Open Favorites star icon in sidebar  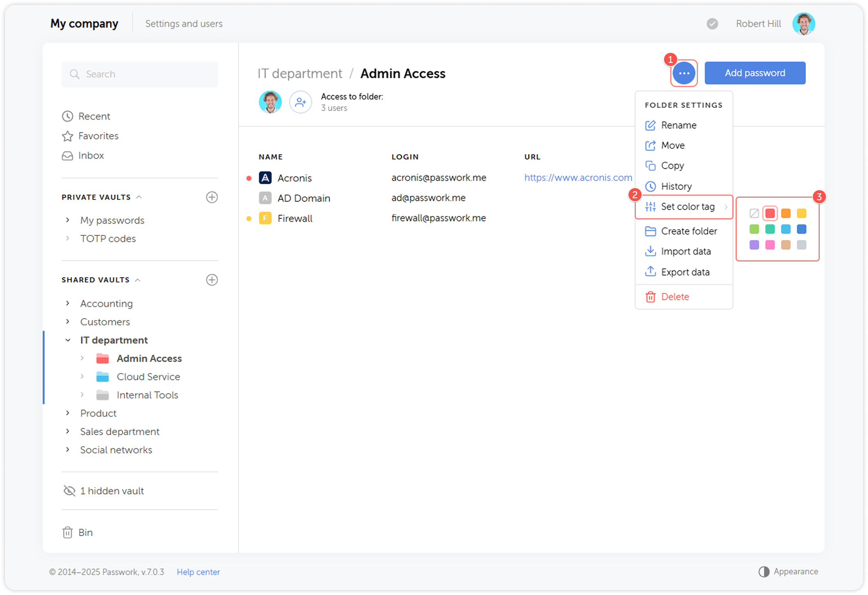tap(67, 136)
